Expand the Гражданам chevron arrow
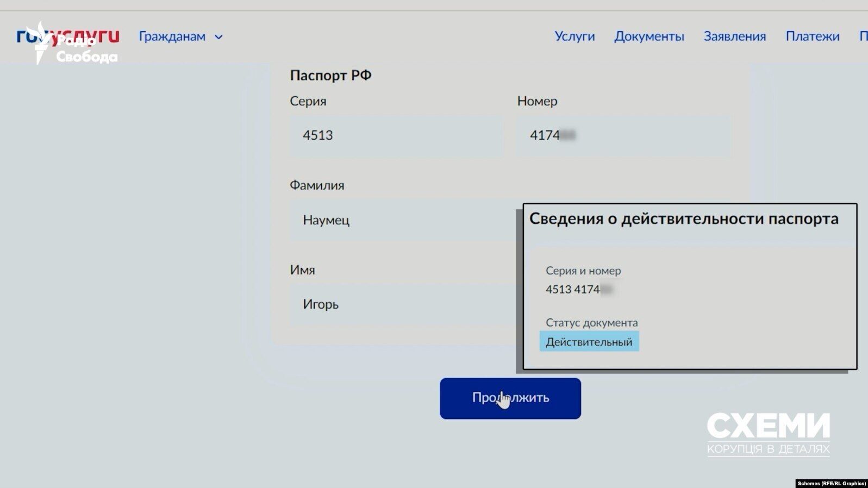This screenshot has width=868, height=488. pos(218,37)
